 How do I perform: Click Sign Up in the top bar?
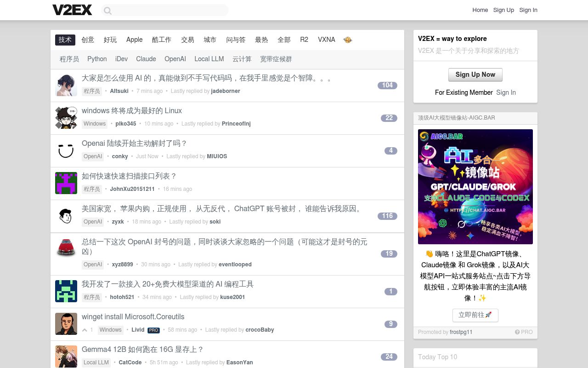pos(503,10)
